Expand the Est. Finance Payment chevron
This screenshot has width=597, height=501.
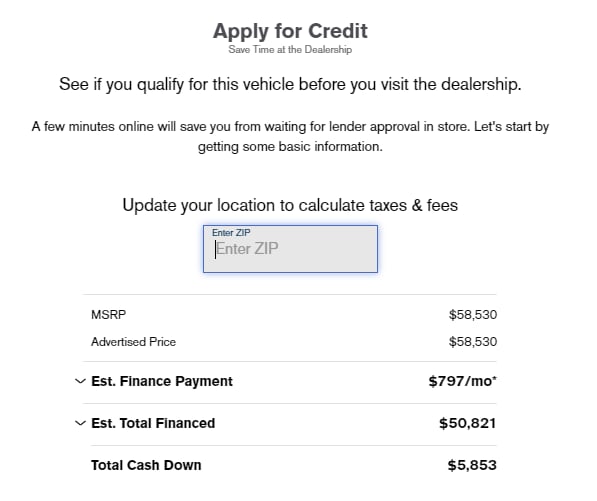(x=80, y=381)
